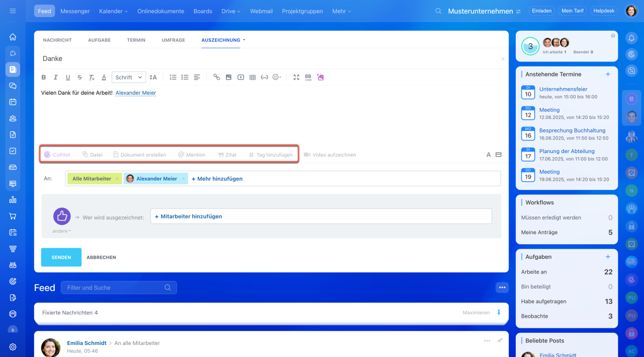Switch to the Termin tab

136,40
